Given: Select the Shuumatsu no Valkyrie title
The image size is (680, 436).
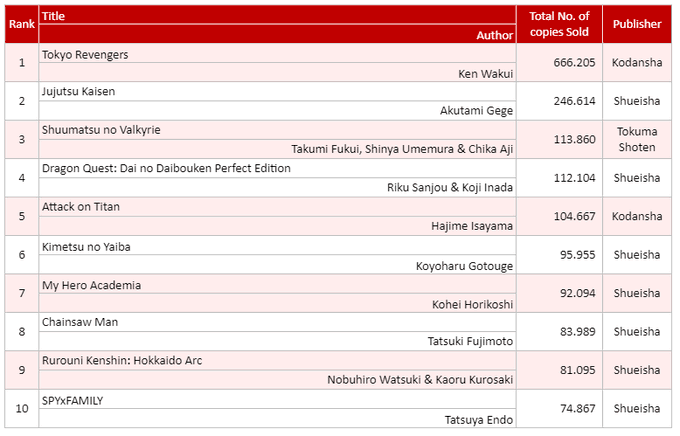Looking at the screenshot, I should pos(101,130).
